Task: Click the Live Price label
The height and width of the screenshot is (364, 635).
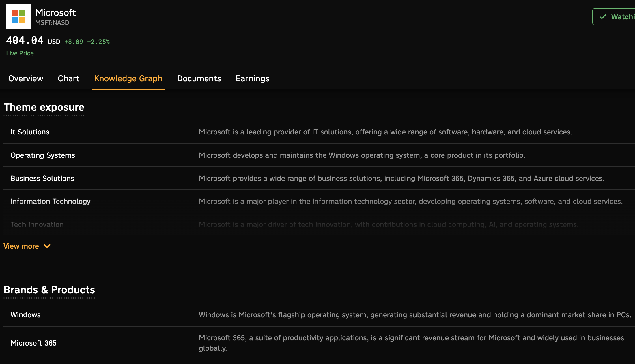Action: click(20, 53)
